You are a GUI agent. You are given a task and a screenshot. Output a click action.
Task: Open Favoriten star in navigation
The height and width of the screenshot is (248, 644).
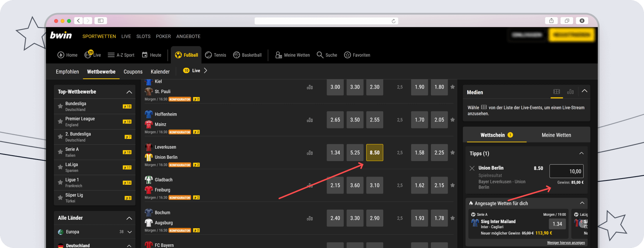(348, 55)
